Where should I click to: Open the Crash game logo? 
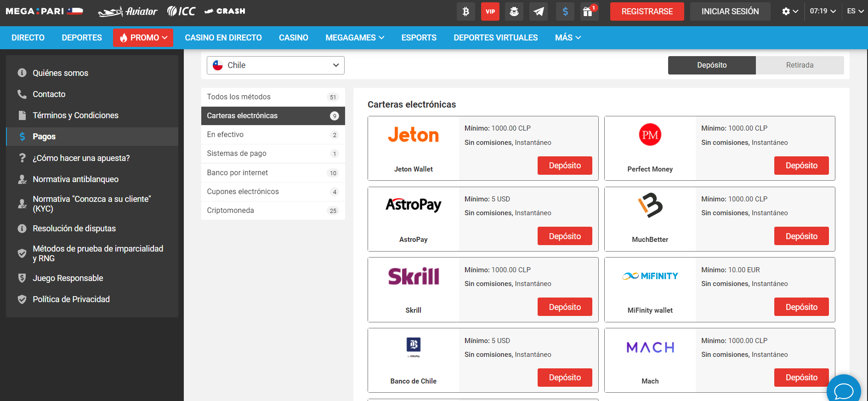(225, 11)
